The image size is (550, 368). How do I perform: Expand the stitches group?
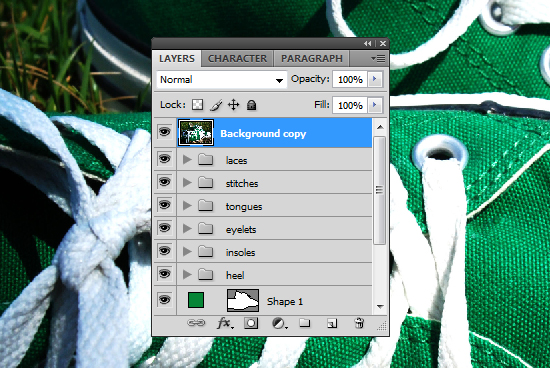coord(187,183)
